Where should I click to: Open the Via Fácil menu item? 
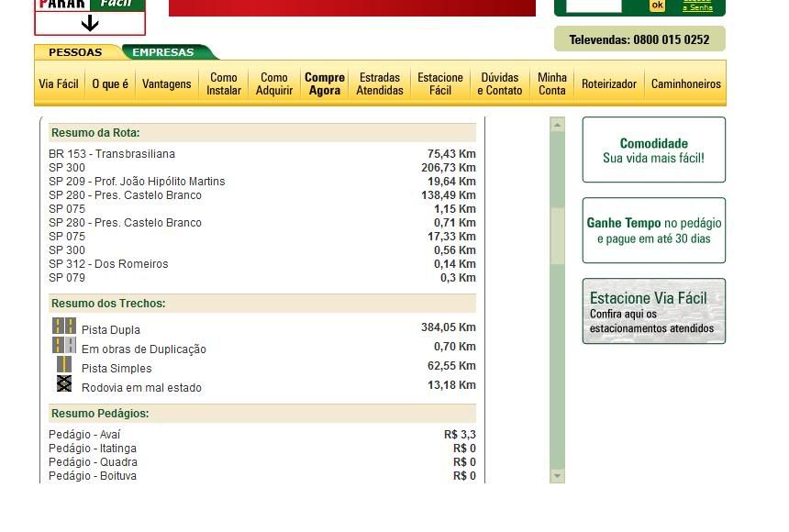click(x=59, y=83)
